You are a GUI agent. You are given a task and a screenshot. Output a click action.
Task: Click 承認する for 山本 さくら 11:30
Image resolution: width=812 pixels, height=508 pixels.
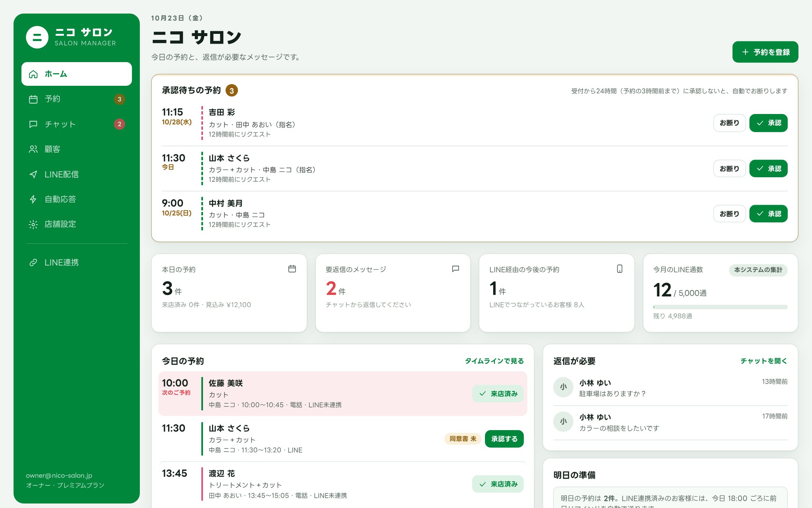pyautogui.click(x=504, y=439)
